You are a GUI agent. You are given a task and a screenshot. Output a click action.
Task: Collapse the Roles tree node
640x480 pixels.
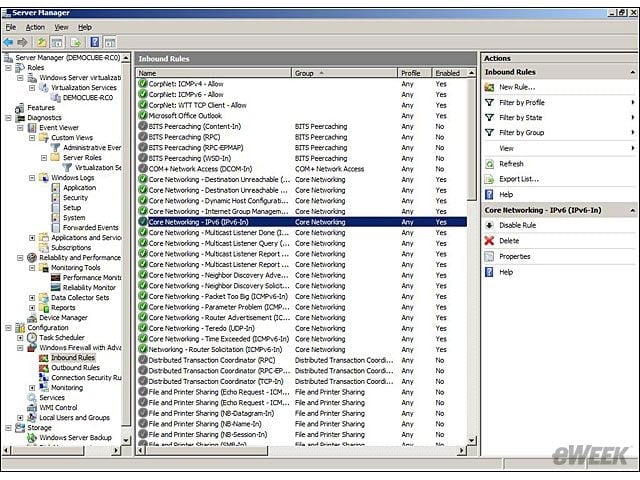(9, 68)
